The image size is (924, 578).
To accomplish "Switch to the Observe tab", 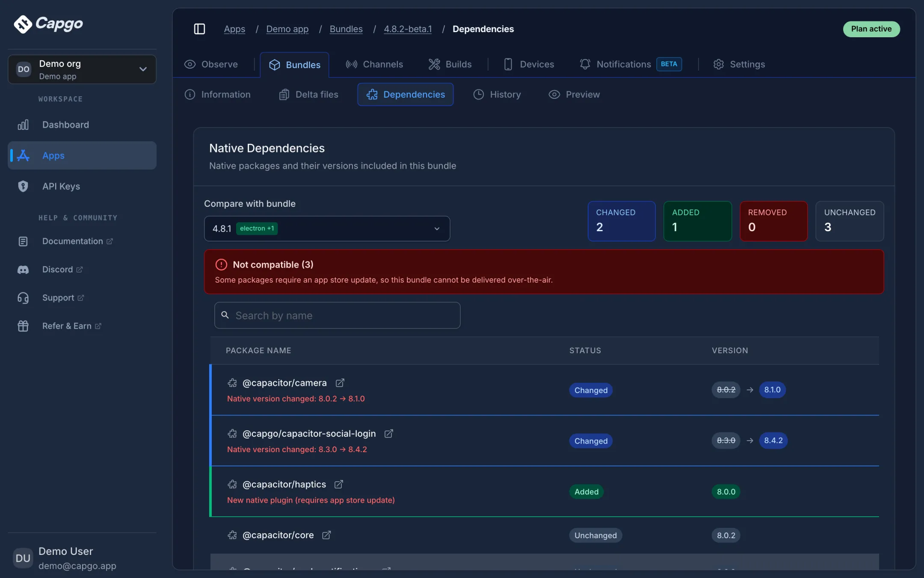I will click(x=211, y=64).
